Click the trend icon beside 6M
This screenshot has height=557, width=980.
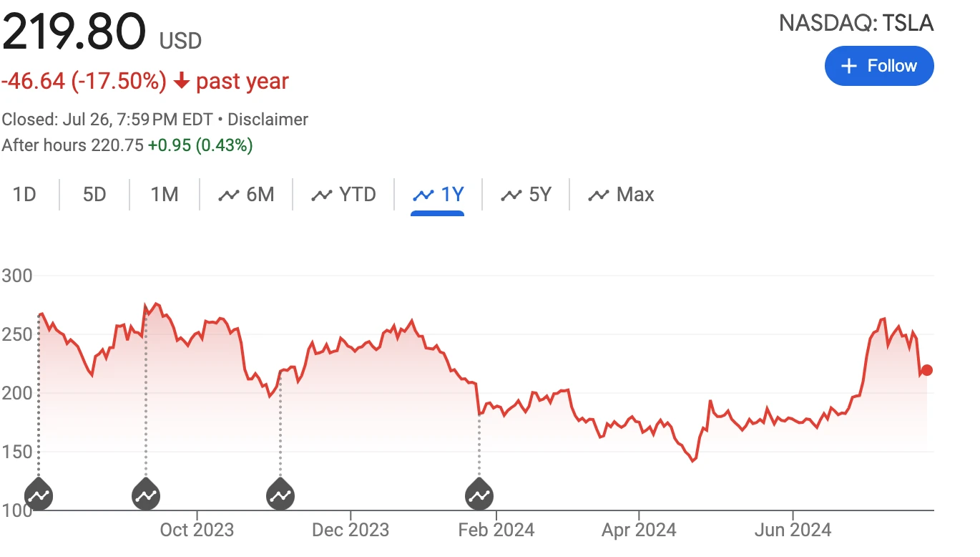[x=229, y=195]
